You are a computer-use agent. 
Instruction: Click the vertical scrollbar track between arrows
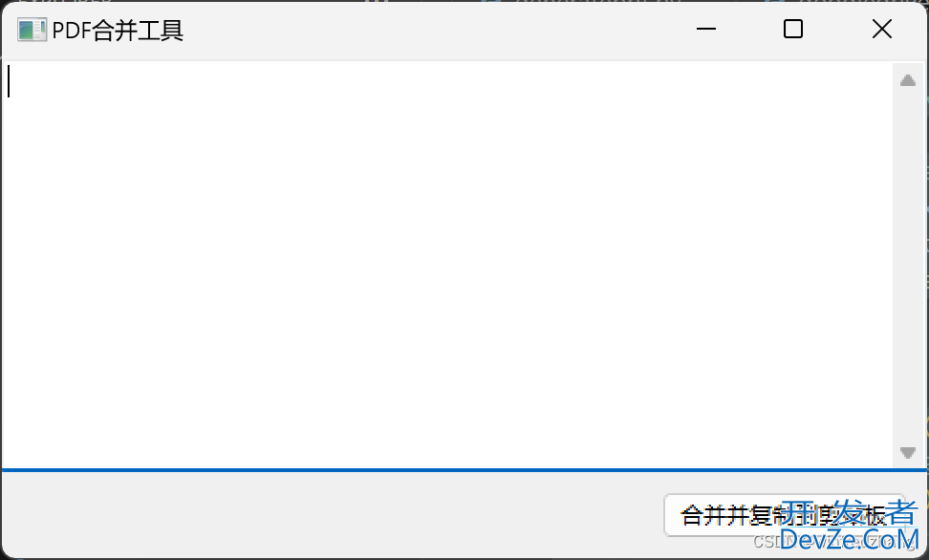907,268
